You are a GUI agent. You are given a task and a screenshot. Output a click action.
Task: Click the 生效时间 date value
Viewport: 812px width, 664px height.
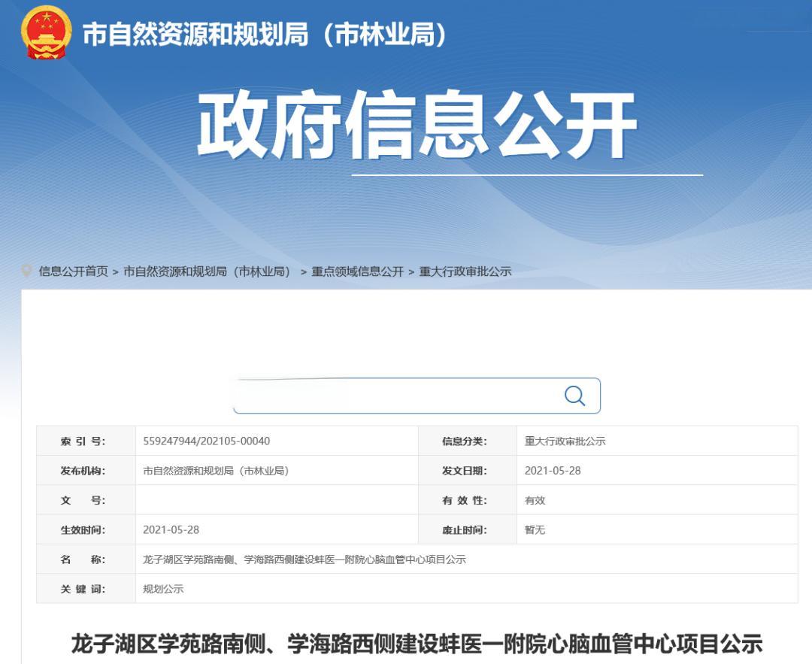coord(171,529)
